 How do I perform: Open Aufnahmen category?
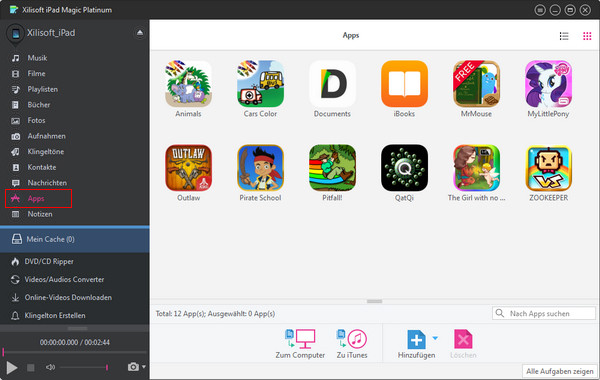(46, 136)
